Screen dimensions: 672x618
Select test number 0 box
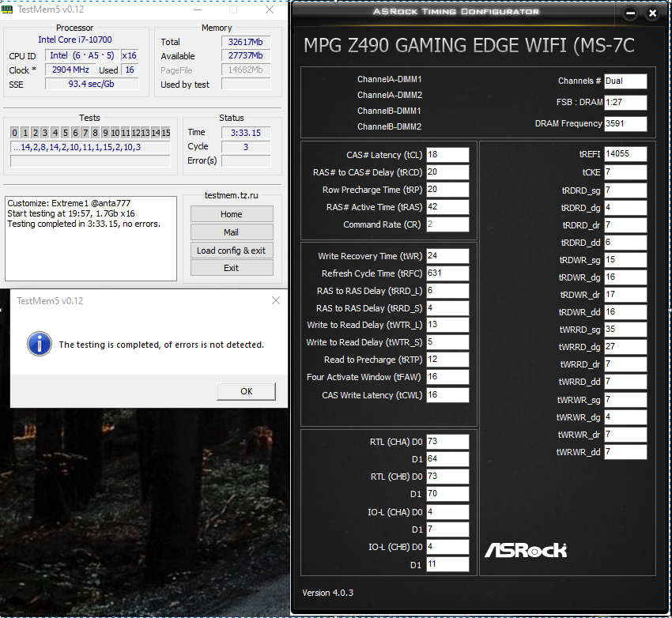[14, 133]
